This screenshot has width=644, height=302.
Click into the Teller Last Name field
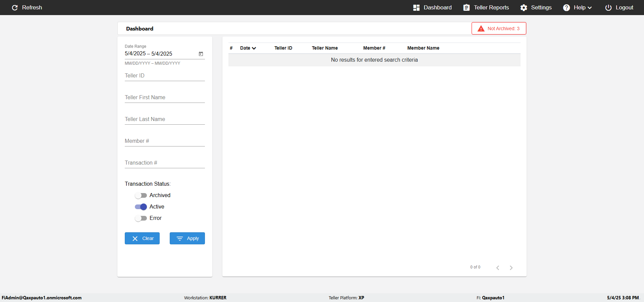pyautogui.click(x=165, y=119)
